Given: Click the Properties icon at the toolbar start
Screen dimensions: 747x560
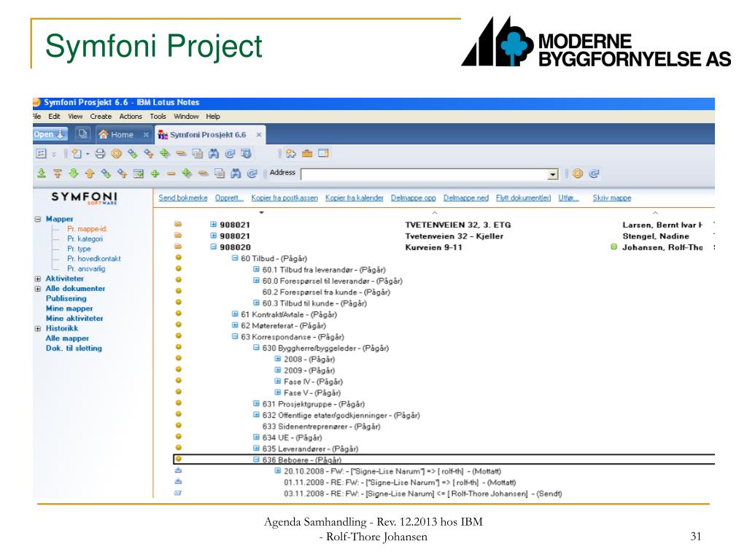Looking at the screenshot, I should point(41,153).
